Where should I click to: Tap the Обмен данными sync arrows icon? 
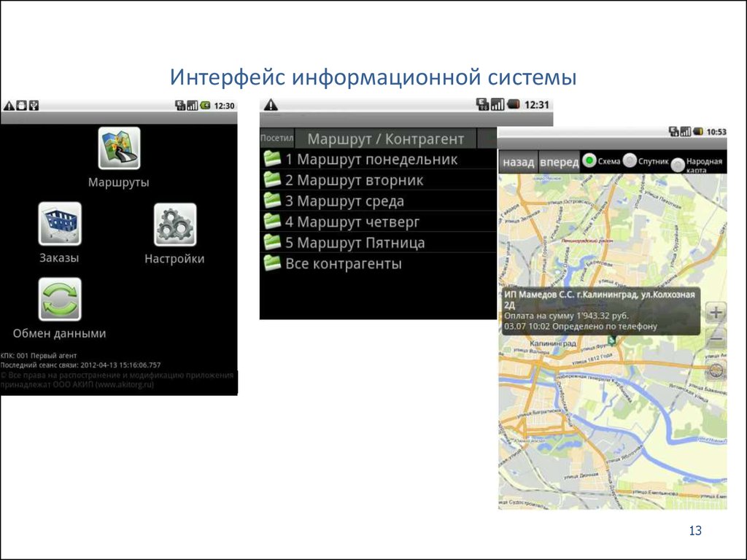[60, 300]
